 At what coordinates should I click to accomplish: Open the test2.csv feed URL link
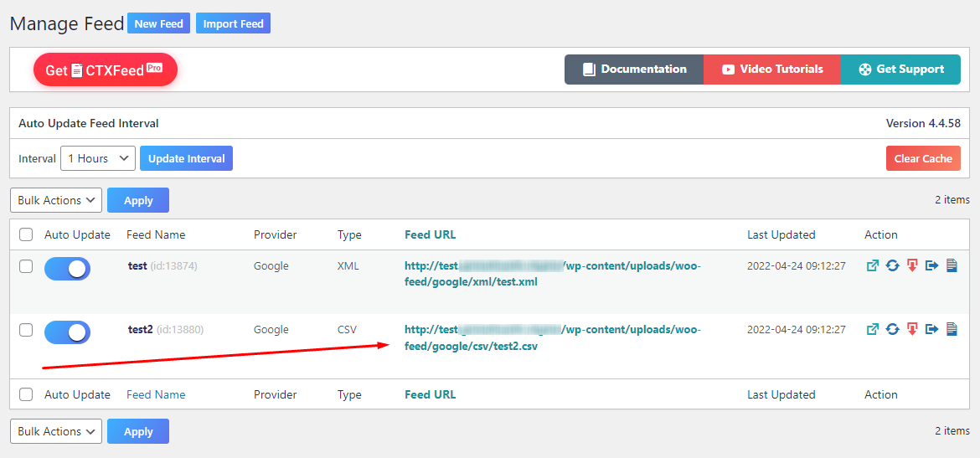click(553, 337)
